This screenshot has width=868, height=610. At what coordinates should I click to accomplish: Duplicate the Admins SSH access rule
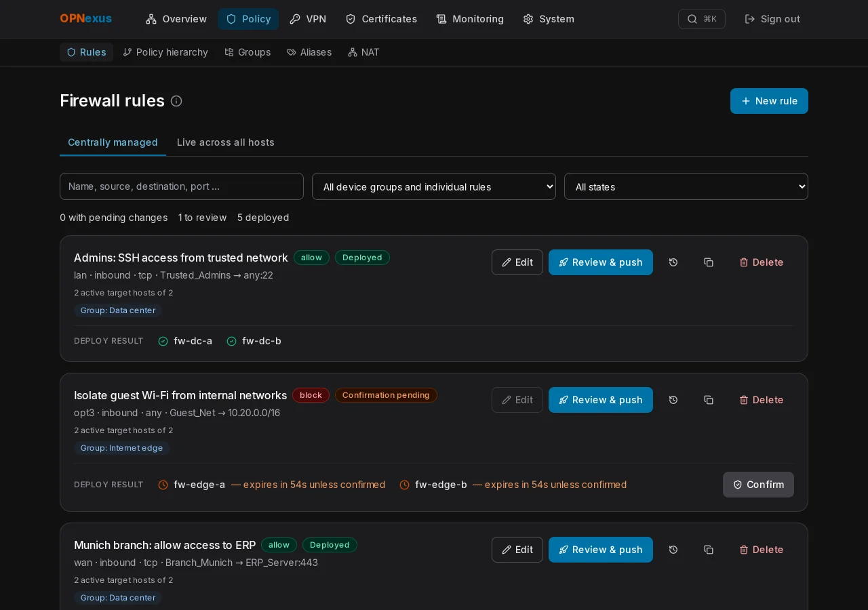(709, 262)
